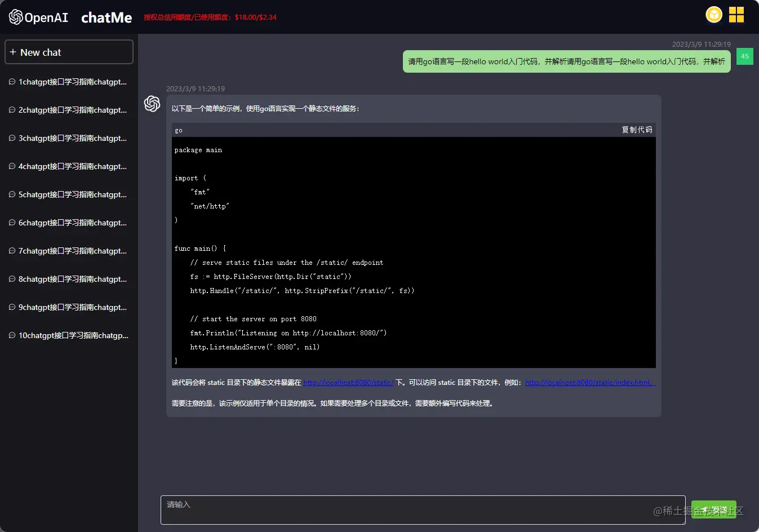Click the chatMe title in header
759x532 pixels.
click(x=106, y=17)
